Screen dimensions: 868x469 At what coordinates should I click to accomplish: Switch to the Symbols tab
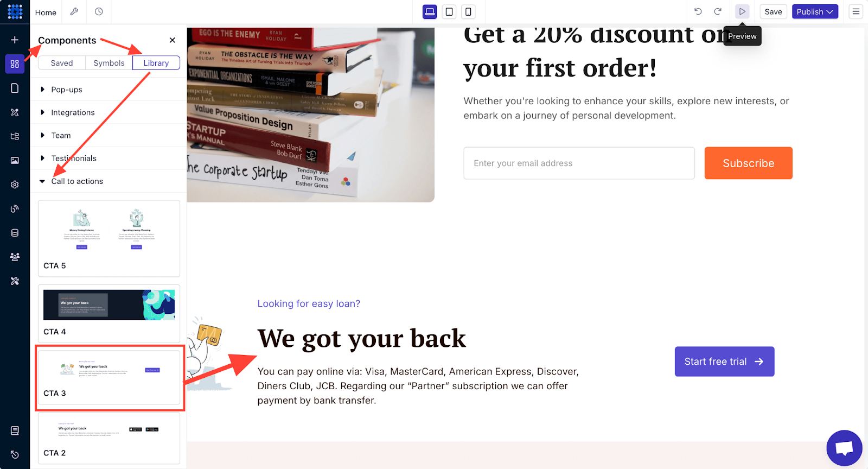coord(109,63)
